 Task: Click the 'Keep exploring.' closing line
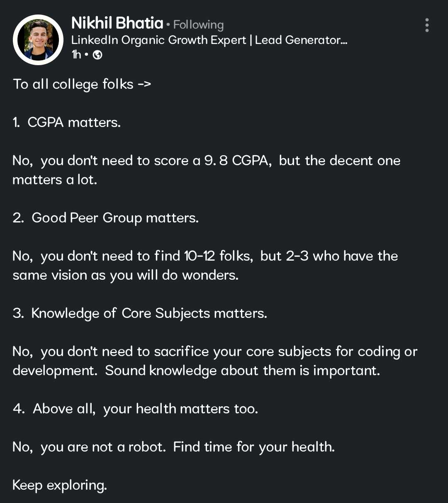point(60,485)
